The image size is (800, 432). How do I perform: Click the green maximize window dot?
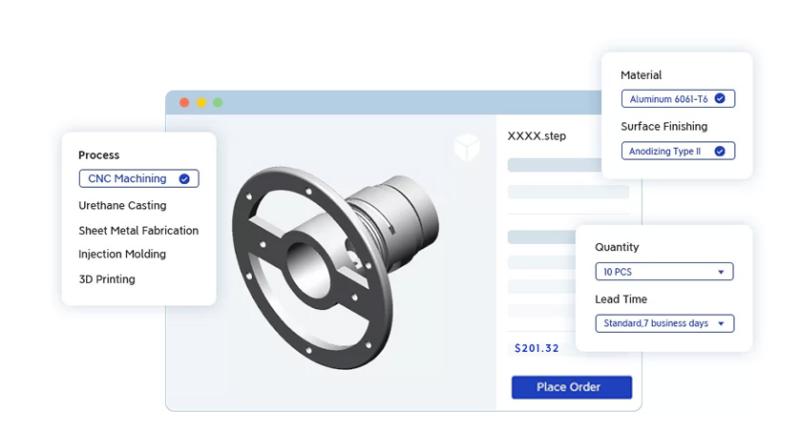217,102
